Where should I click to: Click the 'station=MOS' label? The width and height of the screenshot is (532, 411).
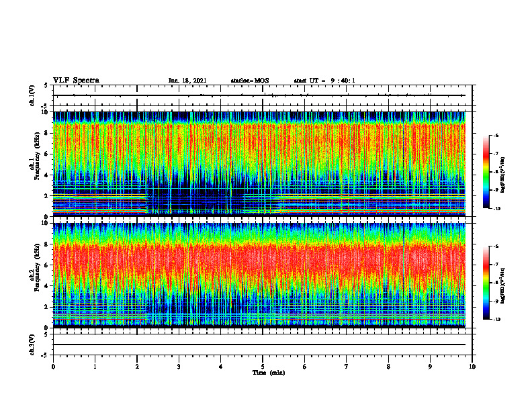click(x=250, y=81)
